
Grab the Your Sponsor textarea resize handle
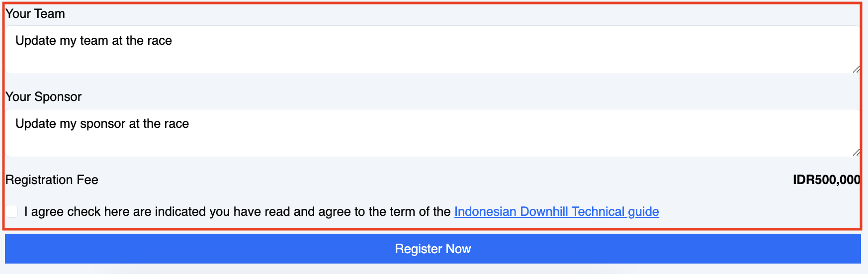856,153
